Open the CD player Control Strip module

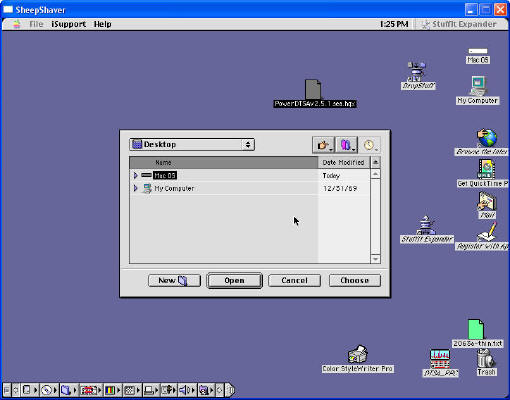[49, 390]
